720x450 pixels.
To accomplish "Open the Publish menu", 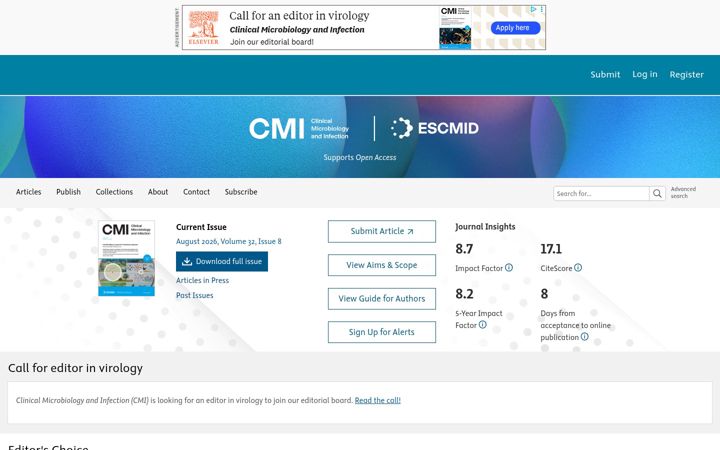I will point(68,192).
